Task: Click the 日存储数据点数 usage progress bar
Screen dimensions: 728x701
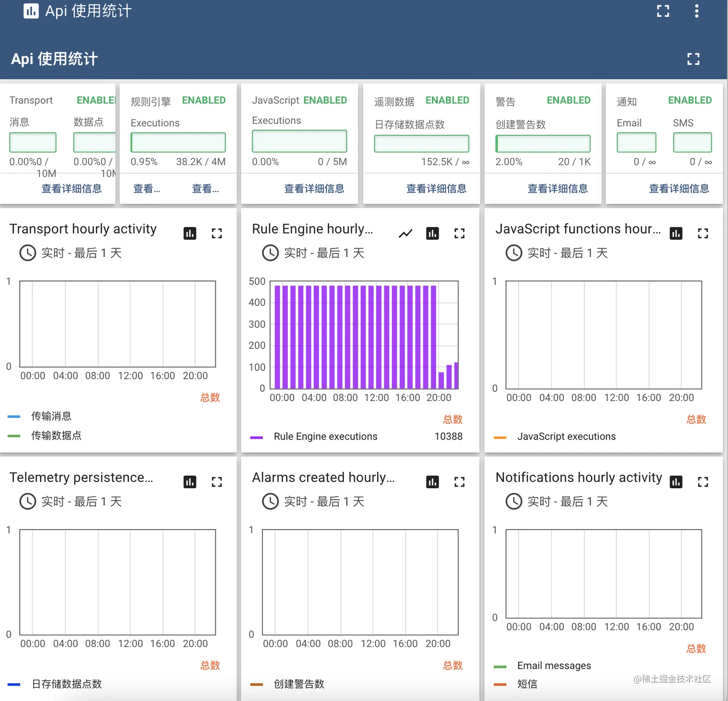Action: point(422,143)
